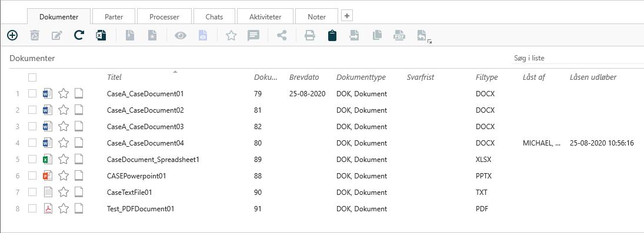Screen dimensions: 644x233
Task: Click the convert to PDF icon
Action: [399, 35]
